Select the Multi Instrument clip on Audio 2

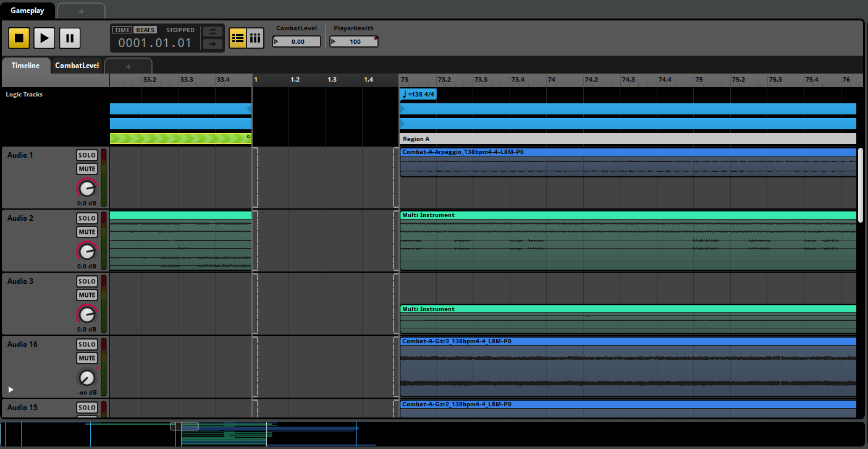tap(628, 241)
